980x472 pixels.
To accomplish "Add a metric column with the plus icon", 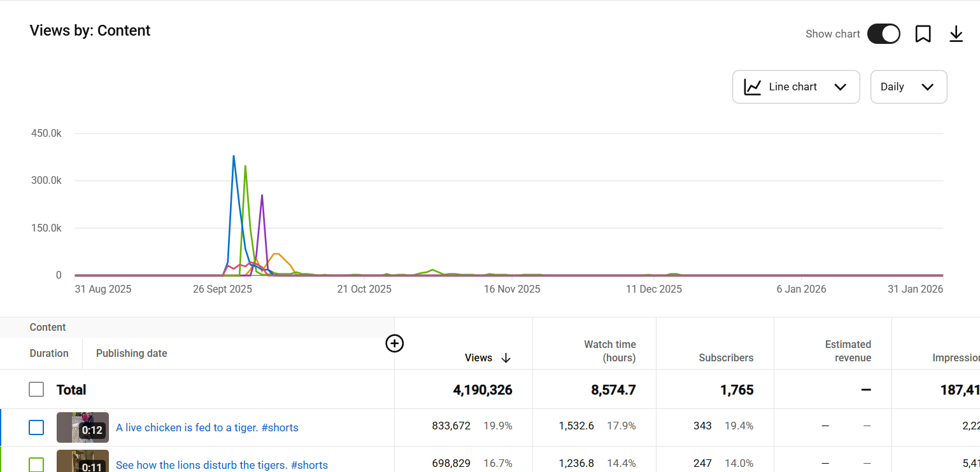I will click(395, 344).
